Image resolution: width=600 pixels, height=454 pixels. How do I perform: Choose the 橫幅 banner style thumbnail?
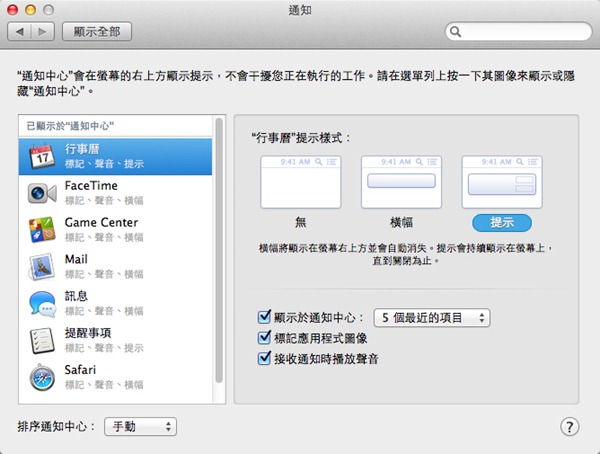(x=401, y=182)
